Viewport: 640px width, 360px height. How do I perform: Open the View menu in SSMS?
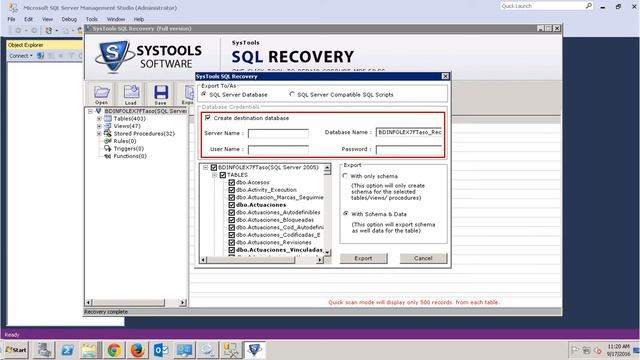(x=47, y=19)
